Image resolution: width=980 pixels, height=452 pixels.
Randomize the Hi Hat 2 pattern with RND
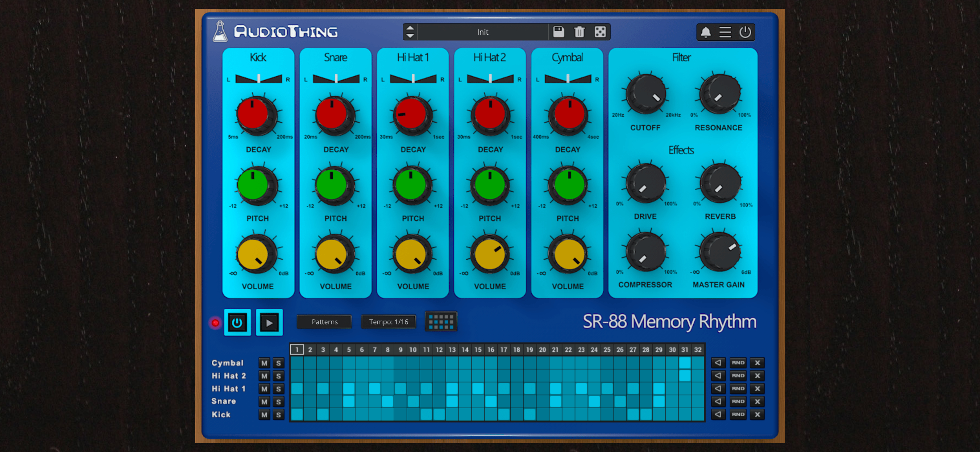tap(738, 376)
